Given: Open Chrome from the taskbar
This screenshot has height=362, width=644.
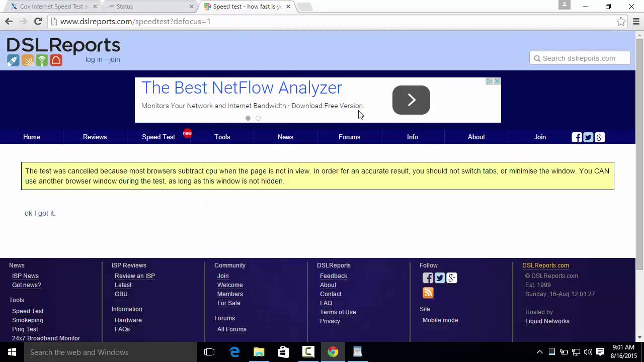Looking at the screenshot, I should 333,352.
